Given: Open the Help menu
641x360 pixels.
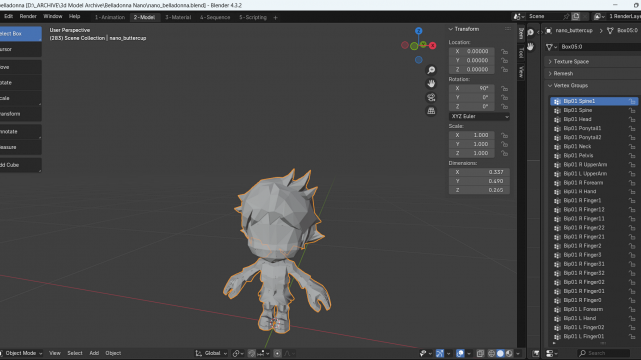Looking at the screenshot, I should [74, 16].
